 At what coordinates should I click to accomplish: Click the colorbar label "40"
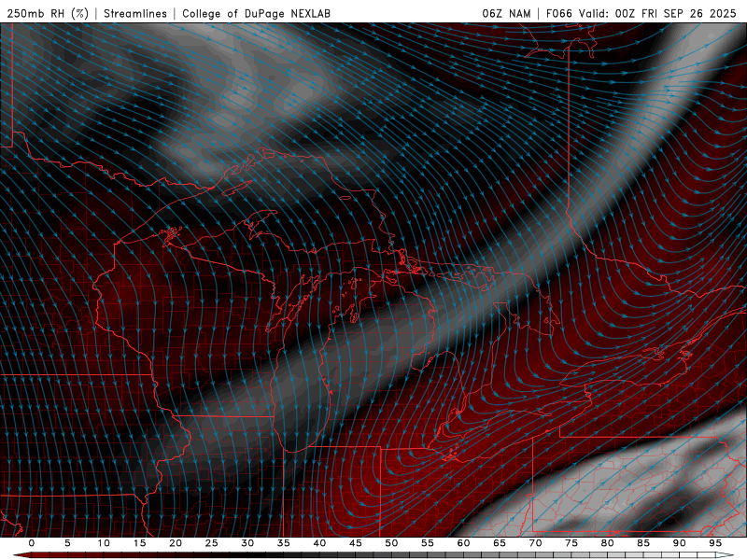[x=319, y=543]
